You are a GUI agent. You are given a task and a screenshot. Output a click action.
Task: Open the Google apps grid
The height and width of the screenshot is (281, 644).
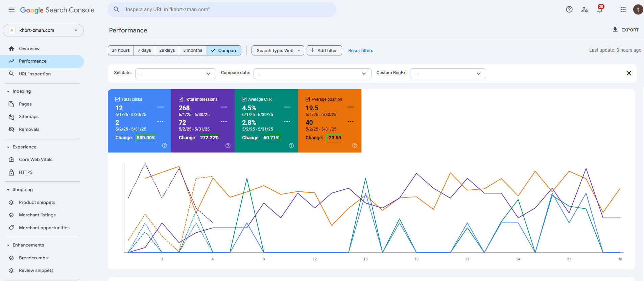pos(623,9)
